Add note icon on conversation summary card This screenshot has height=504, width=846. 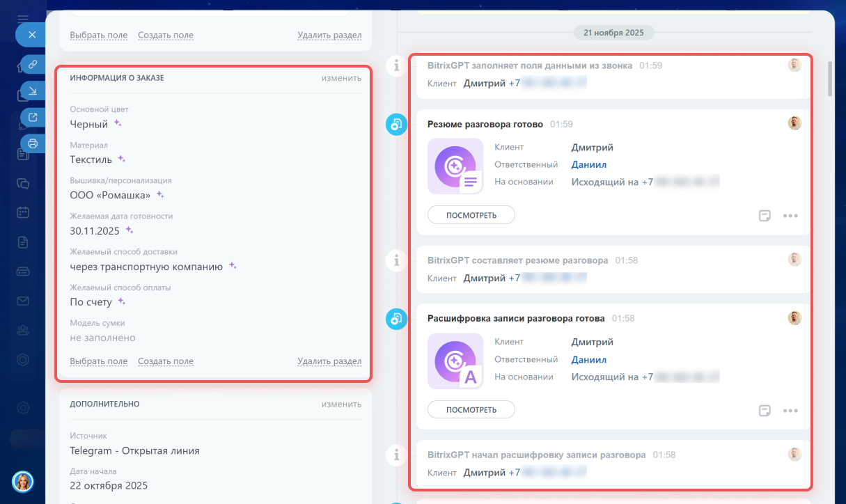(x=765, y=216)
